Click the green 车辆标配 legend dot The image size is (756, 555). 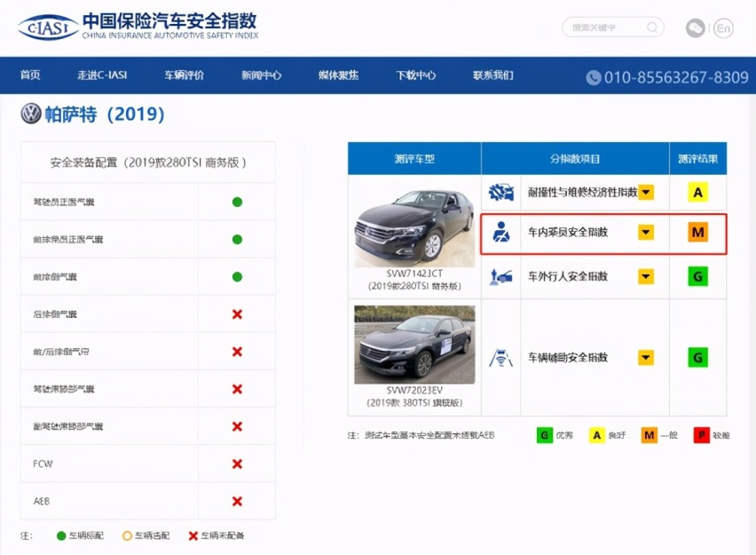click(x=61, y=535)
